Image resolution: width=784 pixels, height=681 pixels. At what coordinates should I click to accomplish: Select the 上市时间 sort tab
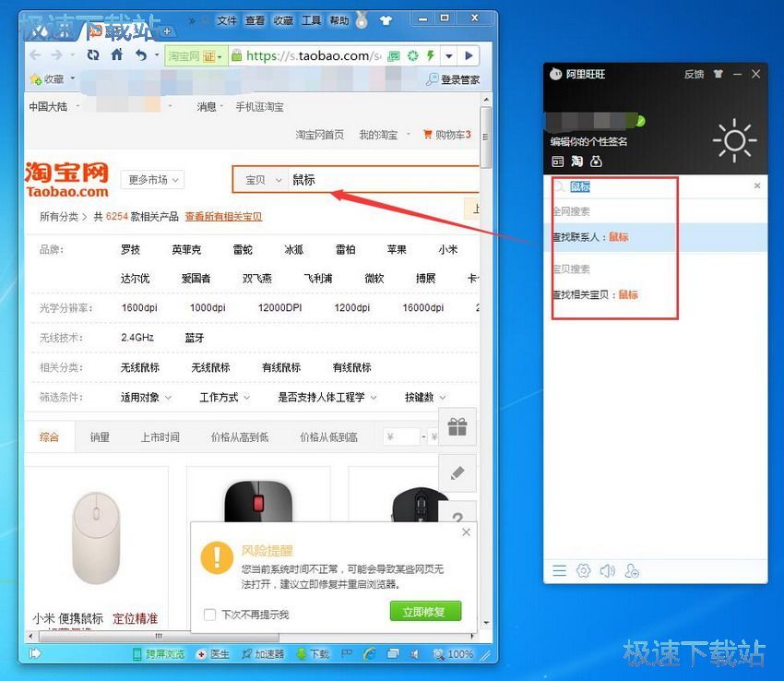160,436
